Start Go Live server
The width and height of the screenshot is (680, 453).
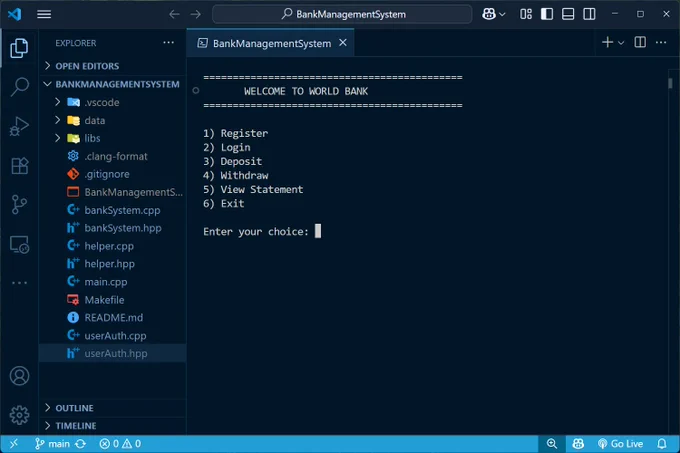click(621, 443)
